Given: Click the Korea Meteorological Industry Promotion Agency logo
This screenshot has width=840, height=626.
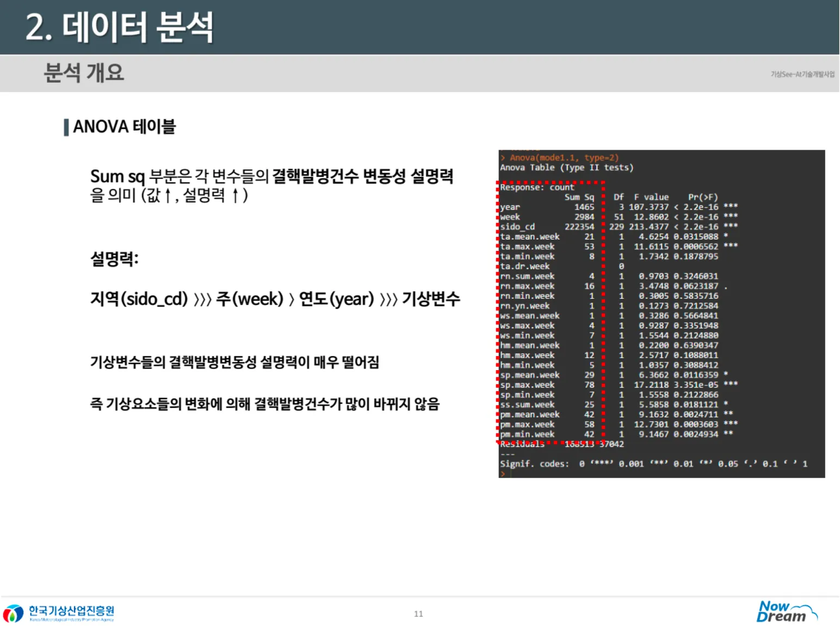Looking at the screenshot, I should pos(59,613).
